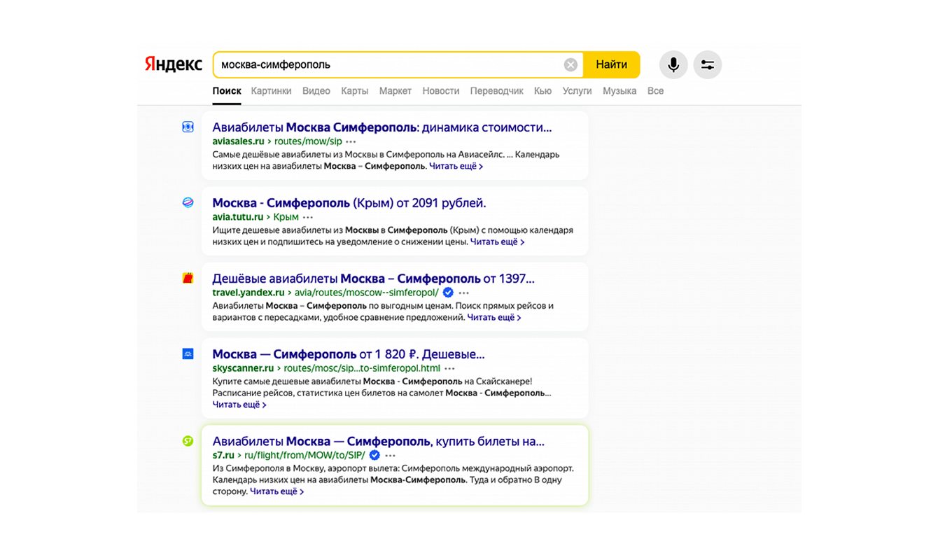Image resolution: width=938 pixels, height=560 pixels.
Task: Click snippet 'Ищите дешевые авиабилеты из Москвы'
Action: click(393, 236)
